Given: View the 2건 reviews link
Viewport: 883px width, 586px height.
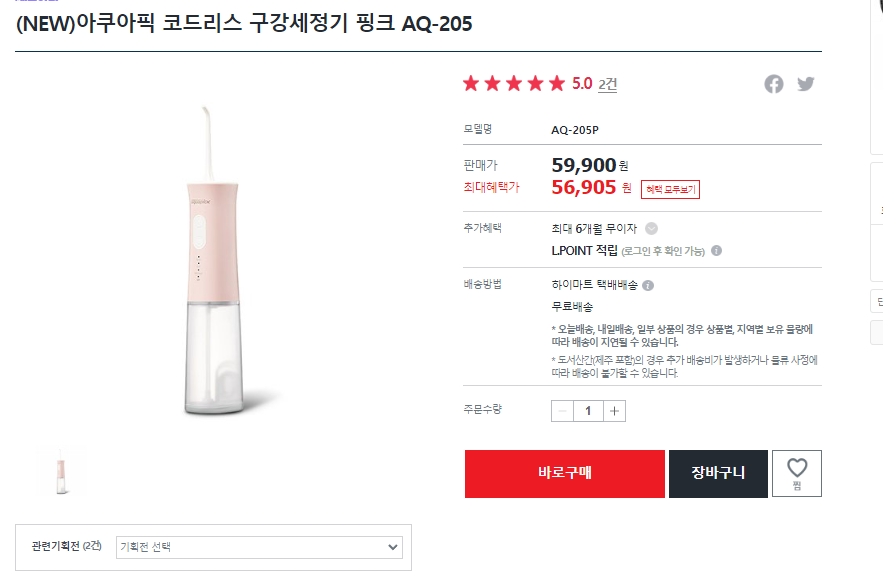Looking at the screenshot, I should 608,84.
